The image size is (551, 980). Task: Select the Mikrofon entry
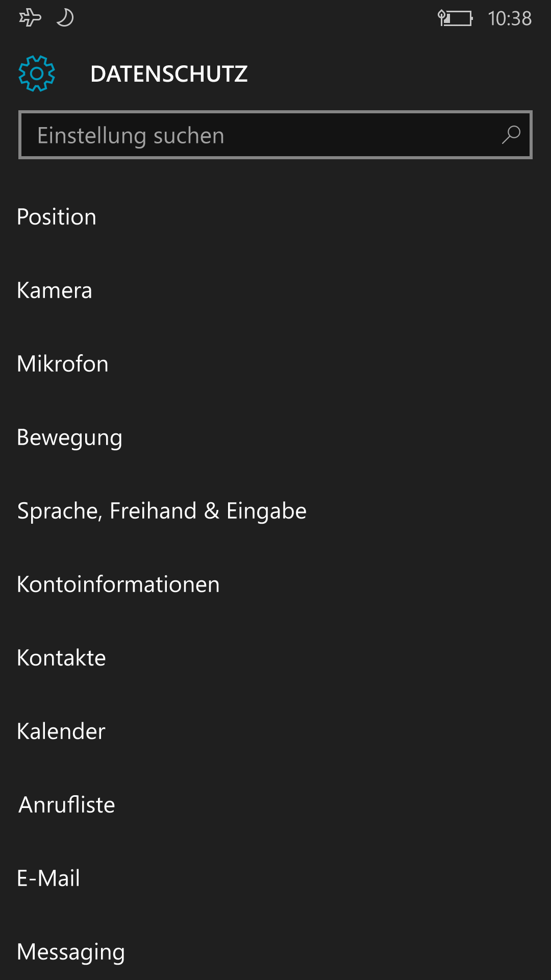(275, 364)
